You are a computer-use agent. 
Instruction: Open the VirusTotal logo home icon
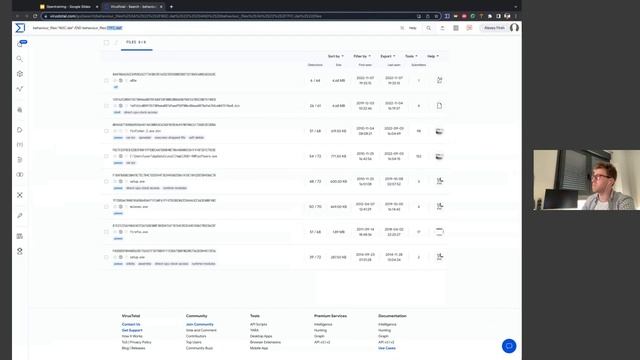pyautogui.click(x=20, y=28)
